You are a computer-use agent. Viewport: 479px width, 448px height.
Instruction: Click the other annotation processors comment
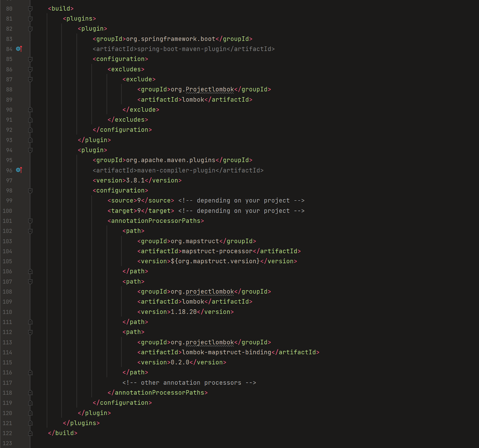pos(189,382)
